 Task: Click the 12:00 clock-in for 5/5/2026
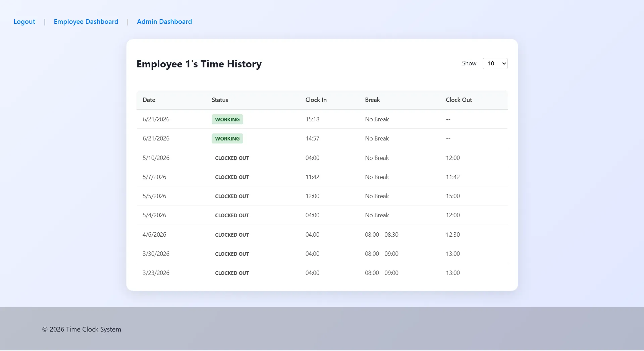pos(312,196)
